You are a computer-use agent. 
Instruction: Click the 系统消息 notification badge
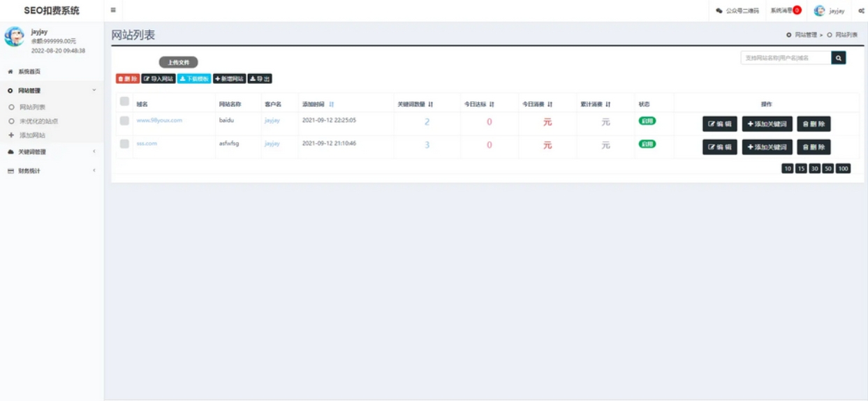[797, 10]
